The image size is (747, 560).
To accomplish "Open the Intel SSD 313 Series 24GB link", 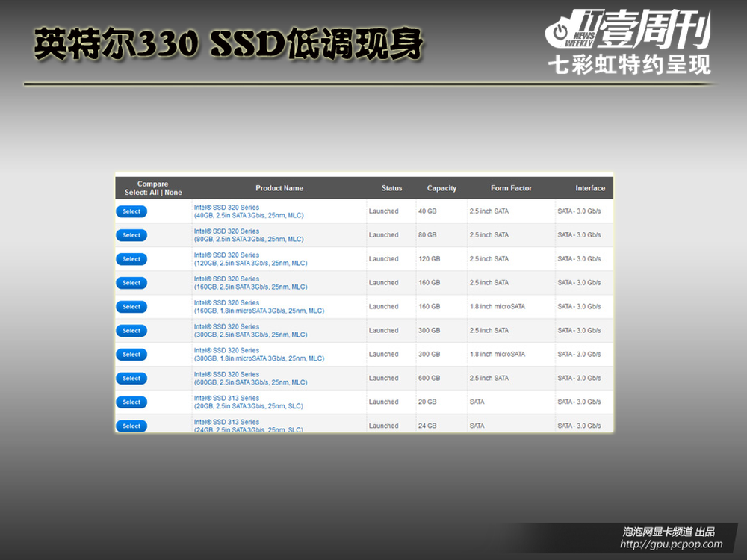I will click(x=249, y=426).
